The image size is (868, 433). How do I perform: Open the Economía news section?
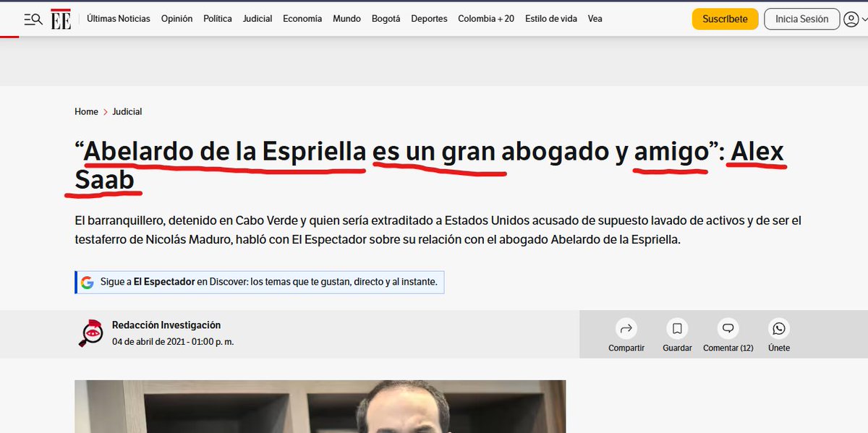302,19
